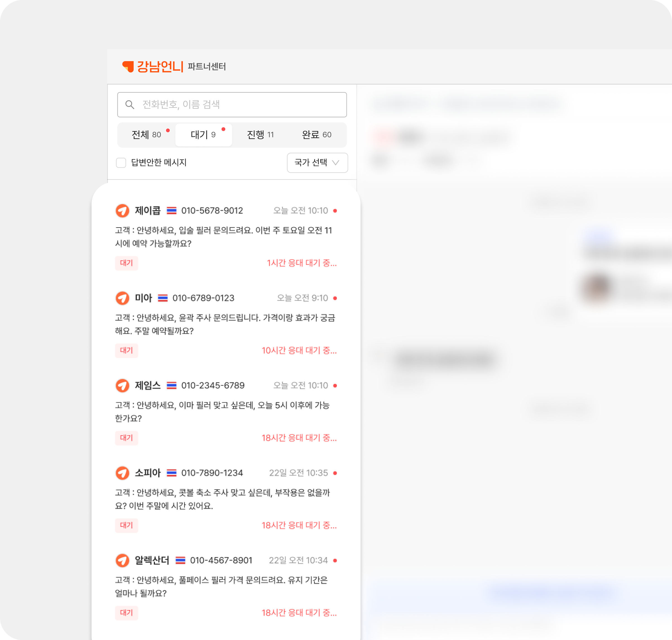Switch to the 전체 80 tab

[147, 135]
